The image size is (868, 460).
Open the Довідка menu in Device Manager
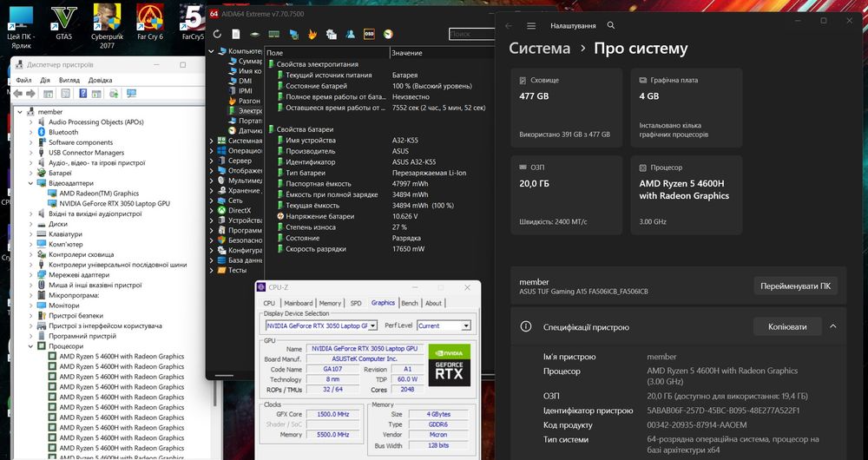(x=100, y=80)
